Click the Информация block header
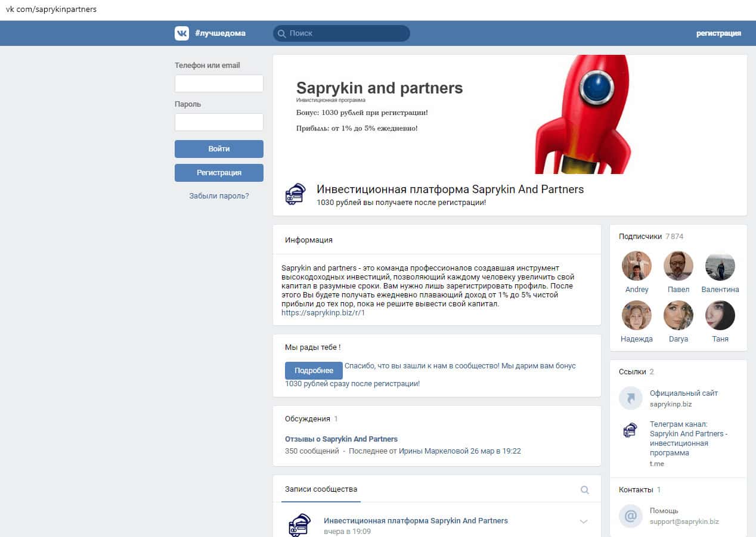The height and width of the screenshot is (537, 756). pos(309,240)
